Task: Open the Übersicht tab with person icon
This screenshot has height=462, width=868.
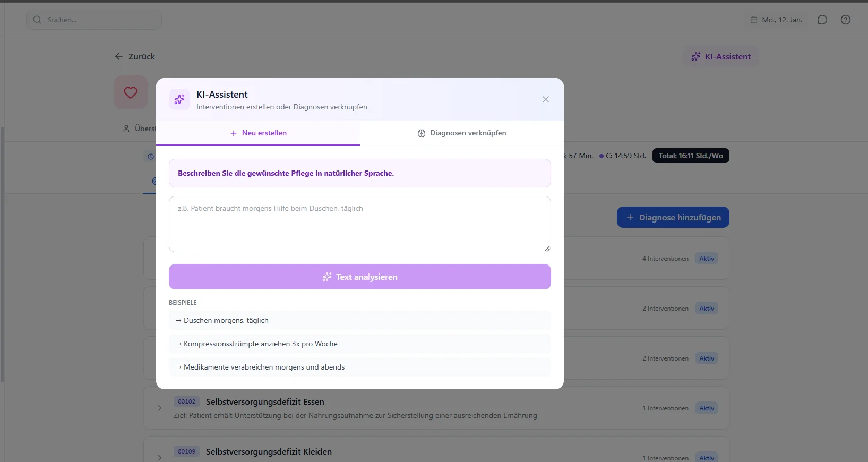Action: point(139,129)
